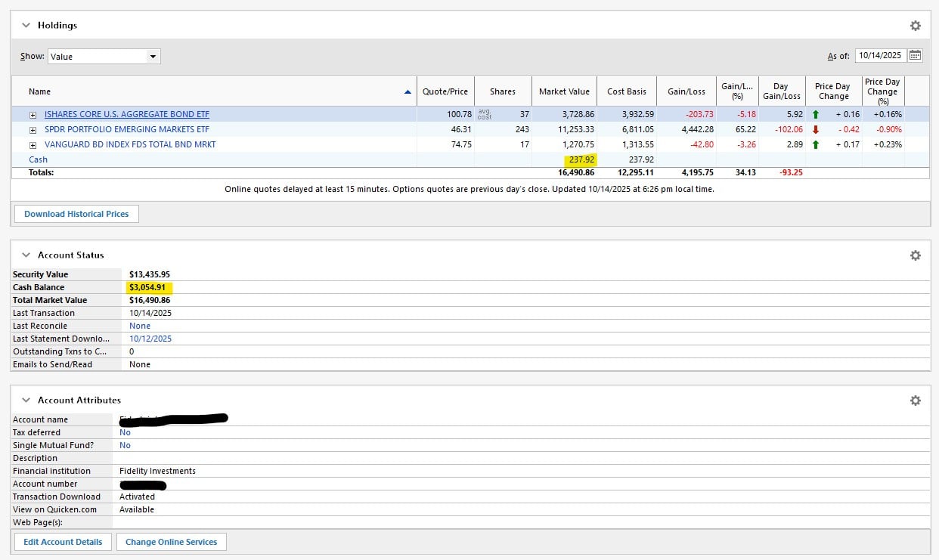939x560 pixels.
Task: Collapse the Account Attributes section
Action: (26, 400)
